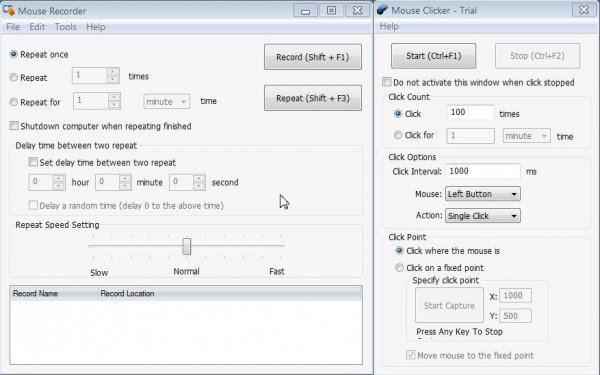
Task: Click the Repeat Speed slider handle
Action: (186, 246)
